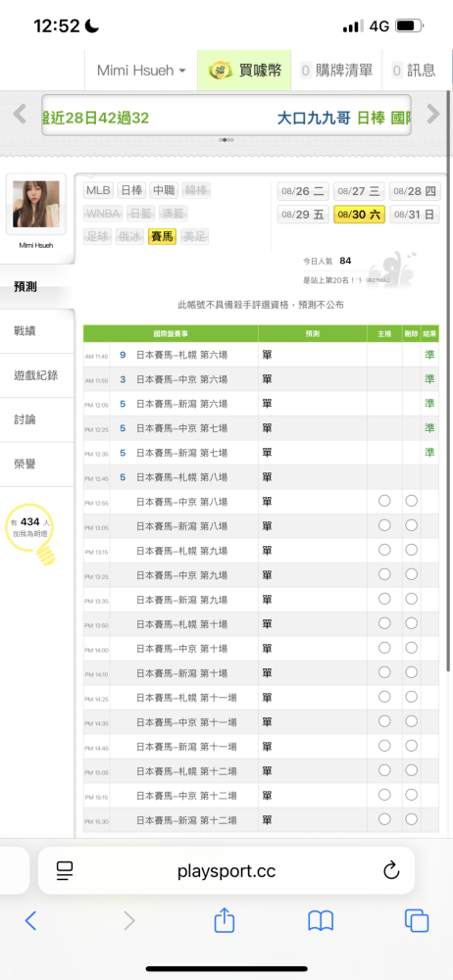The height and width of the screenshot is (980, 453).
Task: Select 刪除 radio for 新潟 第八場
Action: tap(411, 525)
